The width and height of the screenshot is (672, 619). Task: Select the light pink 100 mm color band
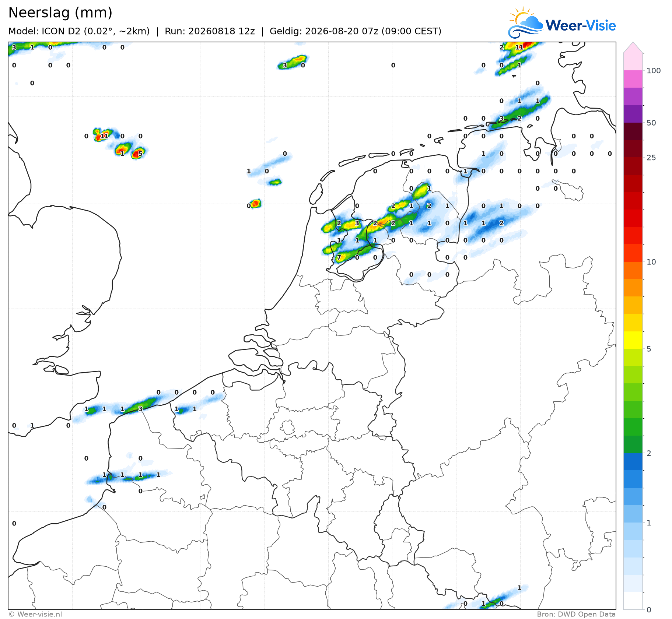coord(633,62)
